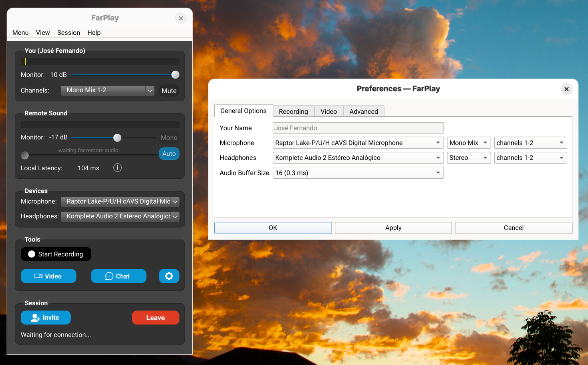Click the Remote Sound monitor slider handle

117,138
